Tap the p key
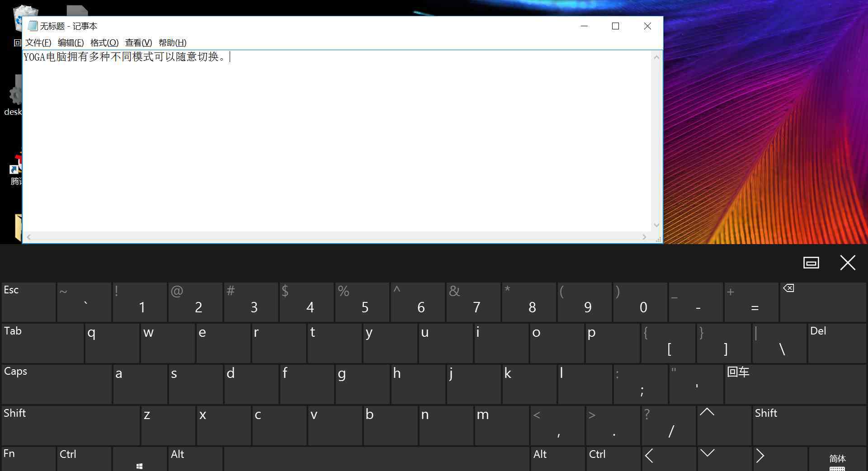 (x=613, y=343)
